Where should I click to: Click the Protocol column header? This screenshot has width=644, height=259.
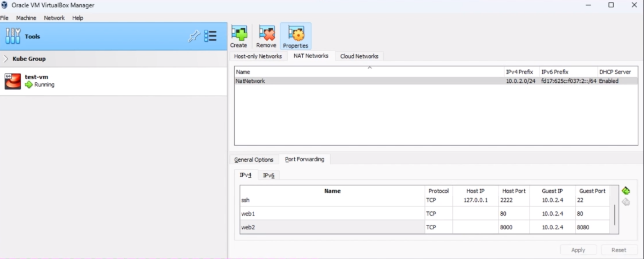click(x=438, y=191)
